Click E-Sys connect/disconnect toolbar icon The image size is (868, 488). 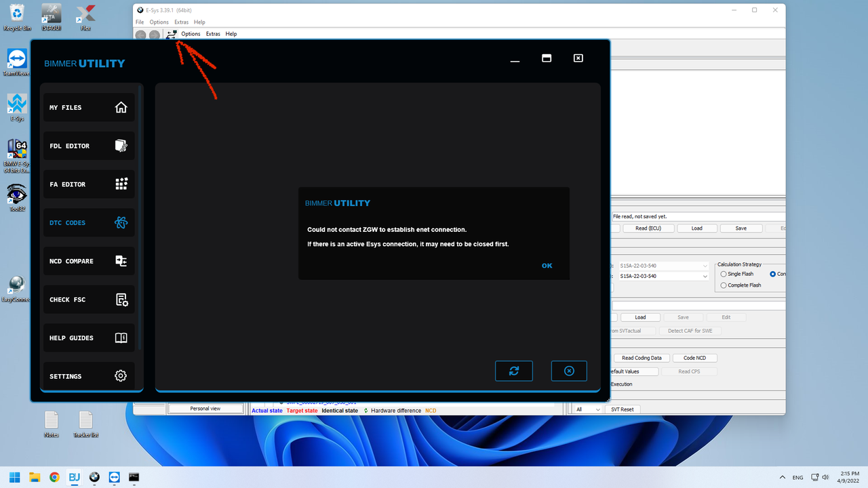(171, 34)
